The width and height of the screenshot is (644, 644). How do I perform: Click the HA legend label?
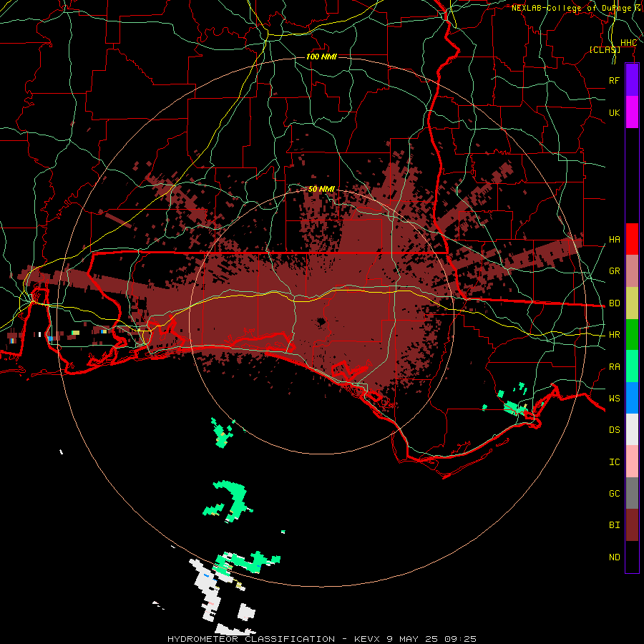614,239
